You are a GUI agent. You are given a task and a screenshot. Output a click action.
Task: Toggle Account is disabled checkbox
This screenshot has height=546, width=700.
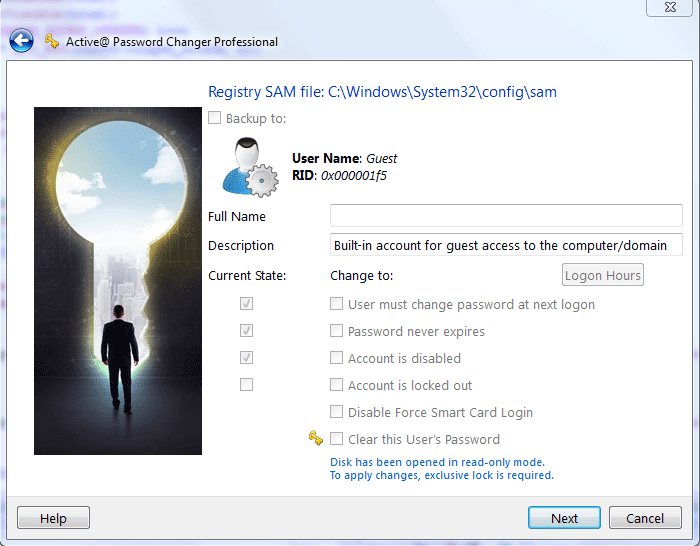pos(336,358)
